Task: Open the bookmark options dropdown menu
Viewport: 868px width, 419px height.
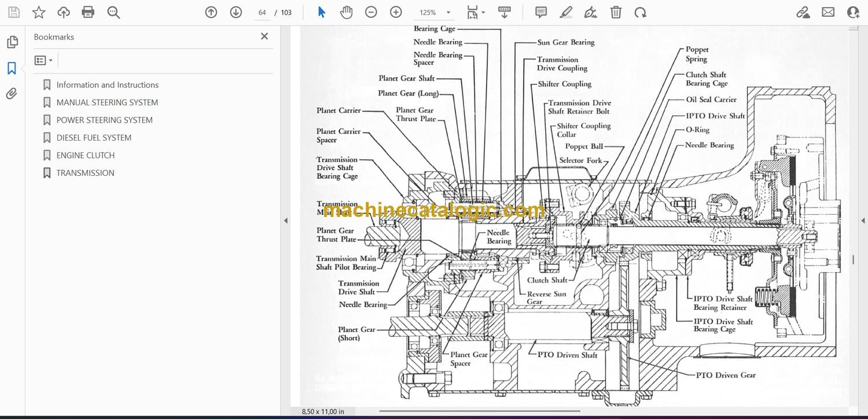Action: pos(43,60)
